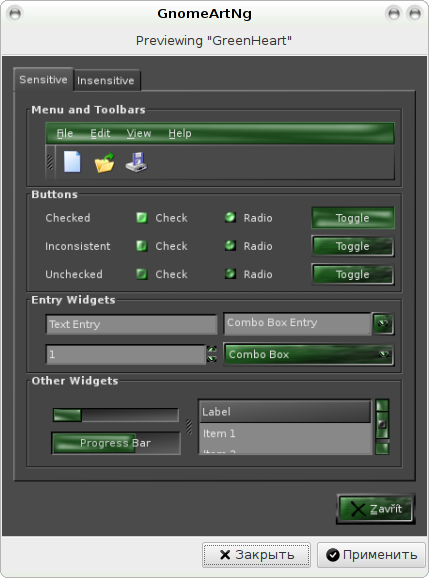Toggle the Checked row Check checkbox
The height and width of the screenshot is (578, 429).
pyautogui.click(x=142, y=218)
